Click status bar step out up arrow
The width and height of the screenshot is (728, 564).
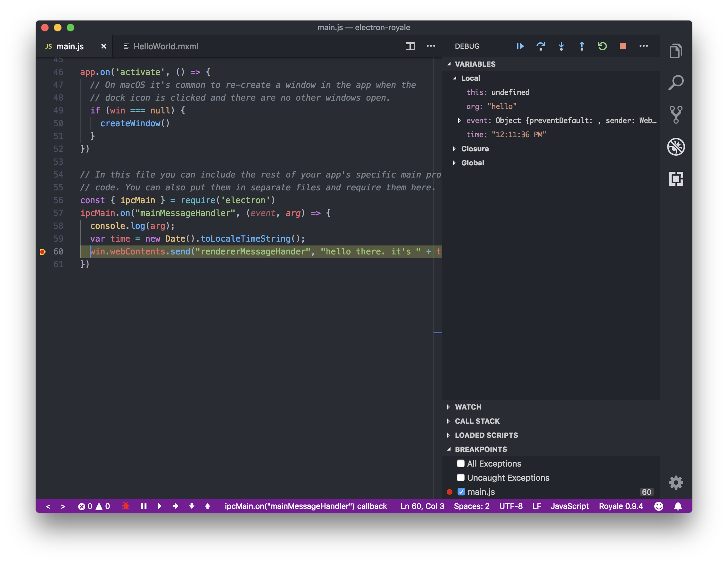(207, 506)
